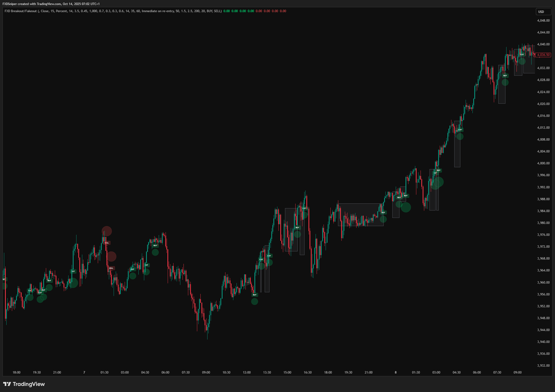This screenshot has height=392, width=555.
Task: Select the wide consolidation box around 19:30–21:00
Action: tap(361, 214)
